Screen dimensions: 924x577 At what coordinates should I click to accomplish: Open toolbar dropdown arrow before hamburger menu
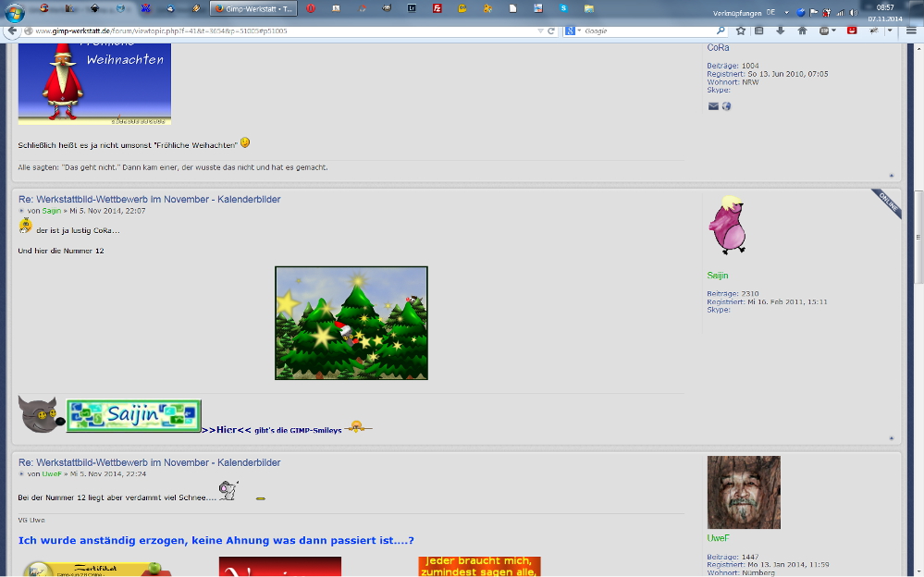pyautogui.click(x=890, y=31)
